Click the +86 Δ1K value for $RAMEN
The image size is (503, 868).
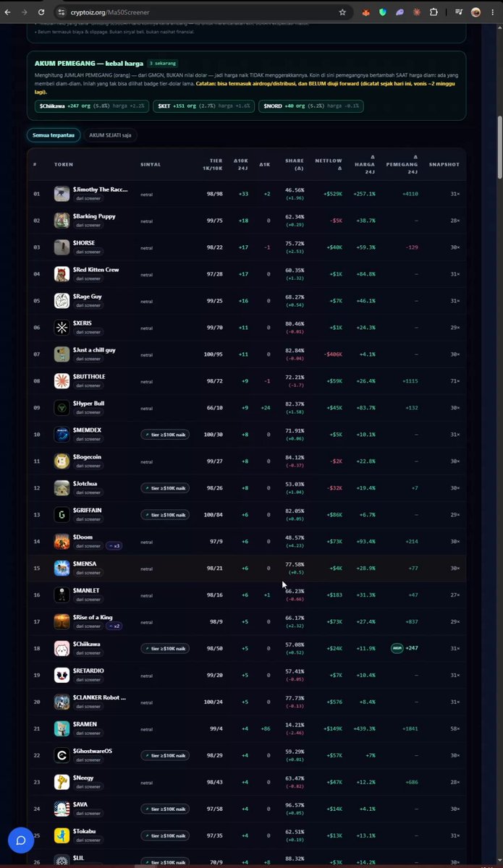pyautogui.click(x=266, y=729)
